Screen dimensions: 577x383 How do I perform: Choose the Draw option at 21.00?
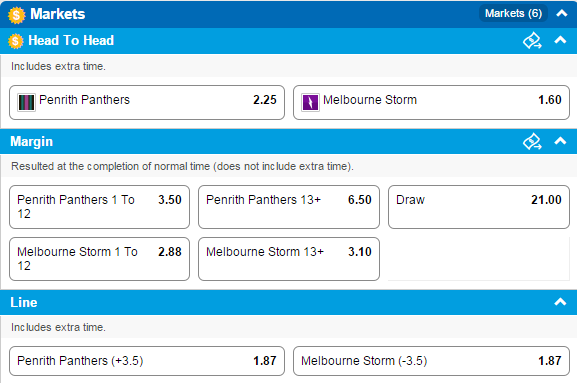[479, 207]
